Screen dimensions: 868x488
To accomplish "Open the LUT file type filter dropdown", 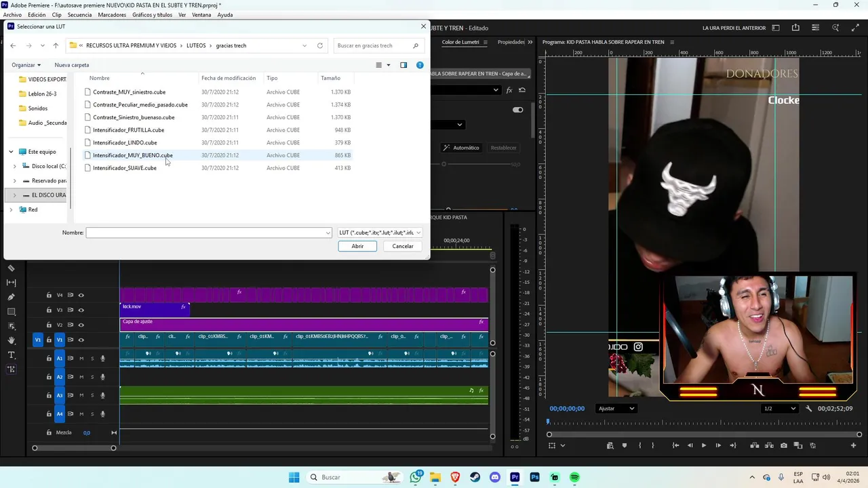I will click(x=380, y=232).
